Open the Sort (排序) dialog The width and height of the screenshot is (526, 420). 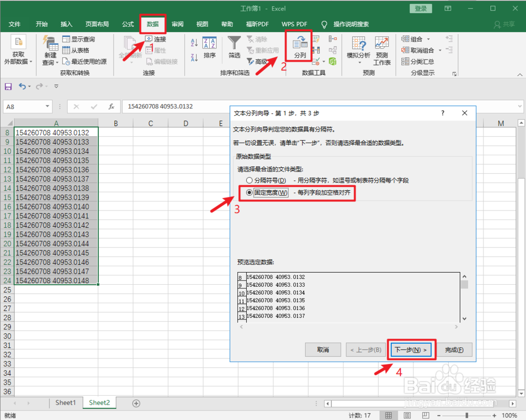click(210, 47)
